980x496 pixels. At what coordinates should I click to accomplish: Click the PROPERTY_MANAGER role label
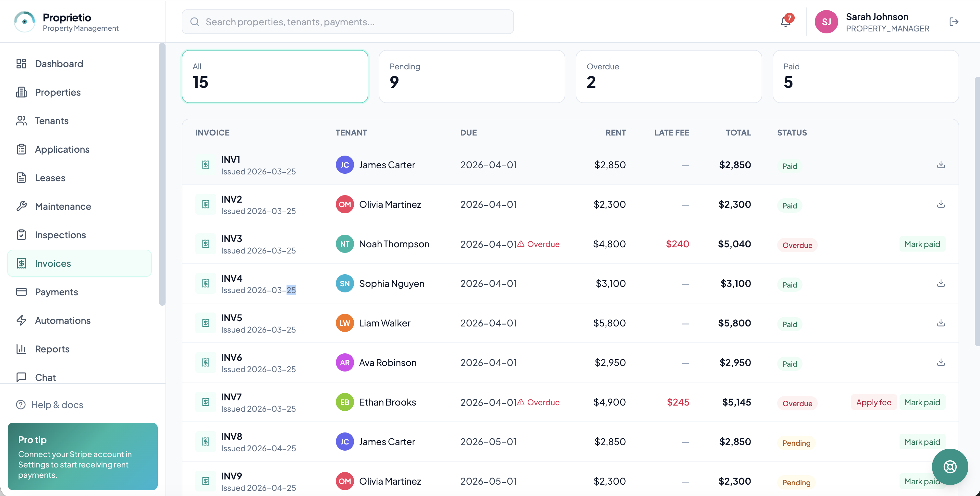click(x=887, y=29)
